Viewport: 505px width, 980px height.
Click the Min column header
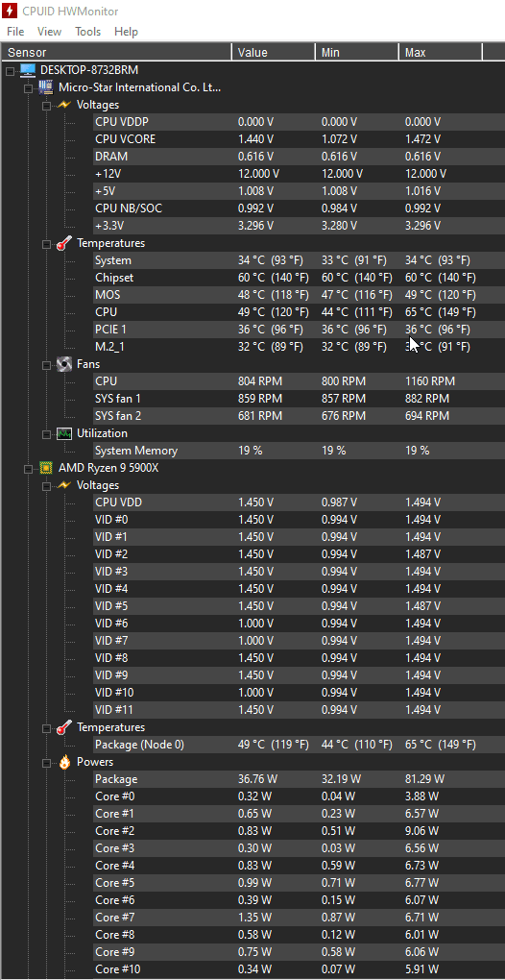tap(357, 53)
